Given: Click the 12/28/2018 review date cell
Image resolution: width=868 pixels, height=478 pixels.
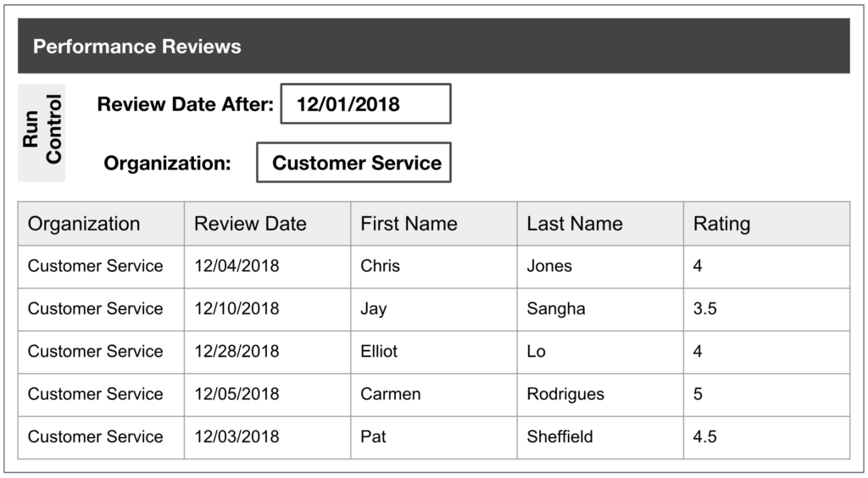Looking at the screenshot, I should pos(267,352).
